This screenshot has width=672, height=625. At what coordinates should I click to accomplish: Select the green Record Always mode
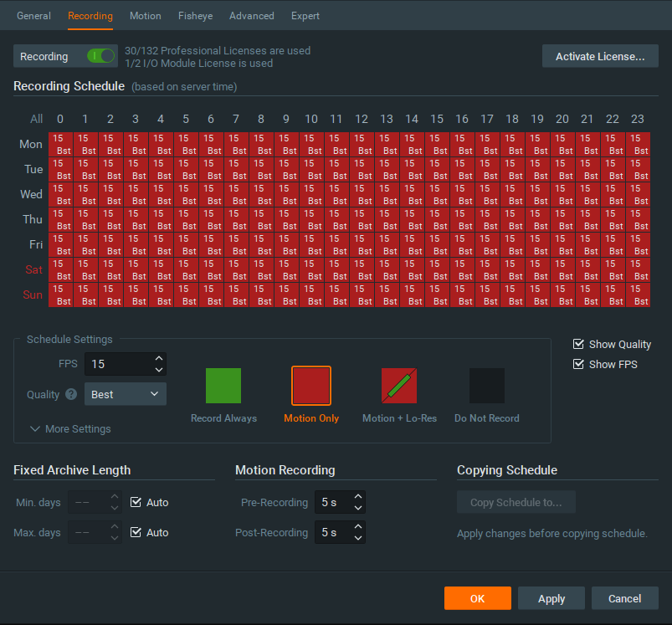pos(223,386)
